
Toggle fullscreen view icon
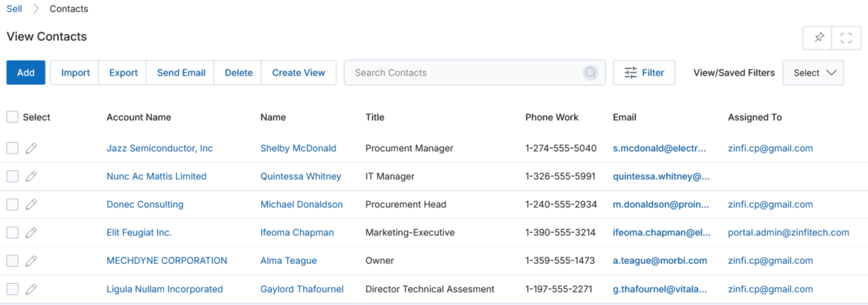point(846,38)
